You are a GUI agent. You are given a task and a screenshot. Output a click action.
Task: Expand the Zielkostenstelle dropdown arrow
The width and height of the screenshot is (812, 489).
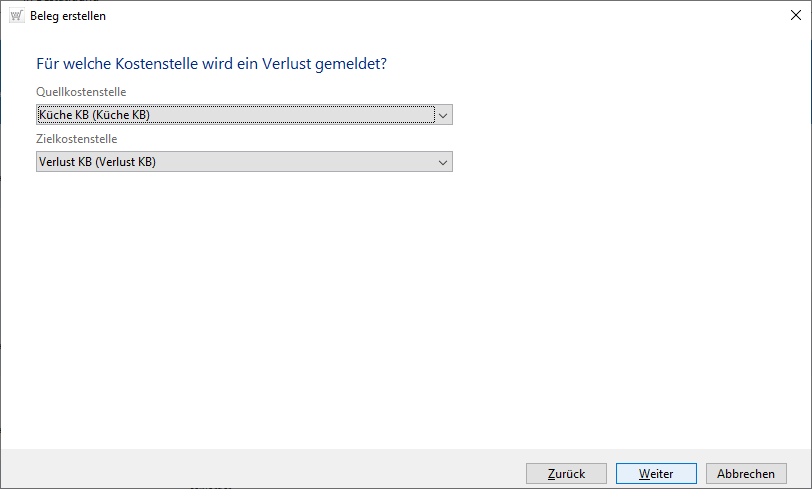pyautogui.click(x=444, y=162)
